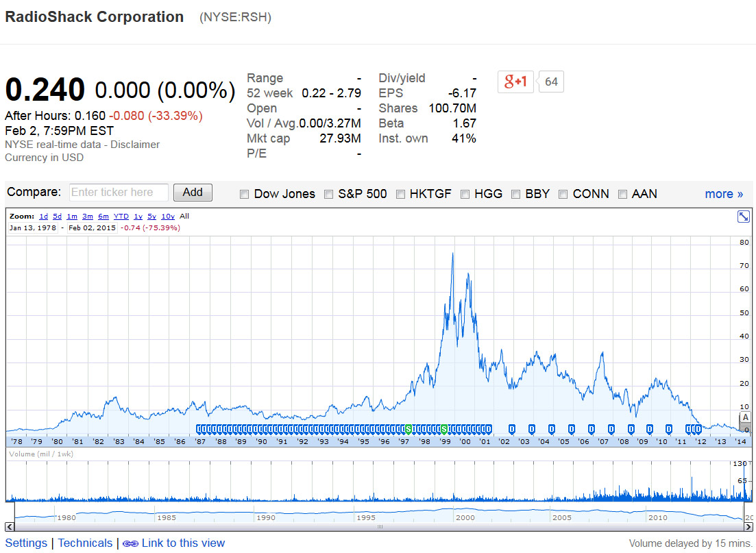756x553 pixels.
Task: Click the horizontal range scrollbar grip
Action: point(380,526)
